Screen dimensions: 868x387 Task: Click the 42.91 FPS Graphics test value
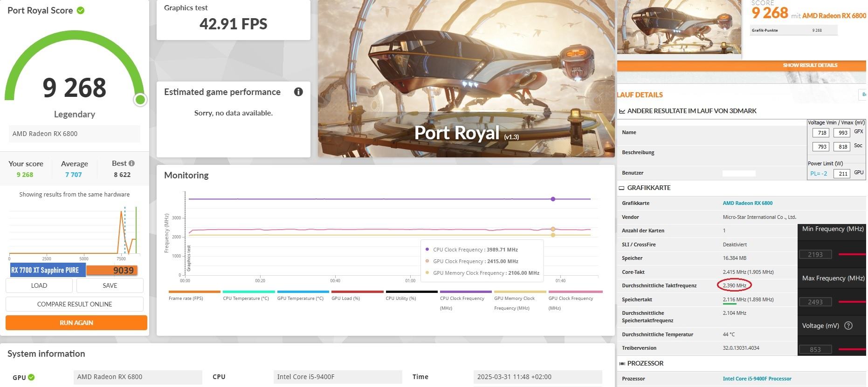(x=234, y=24)
